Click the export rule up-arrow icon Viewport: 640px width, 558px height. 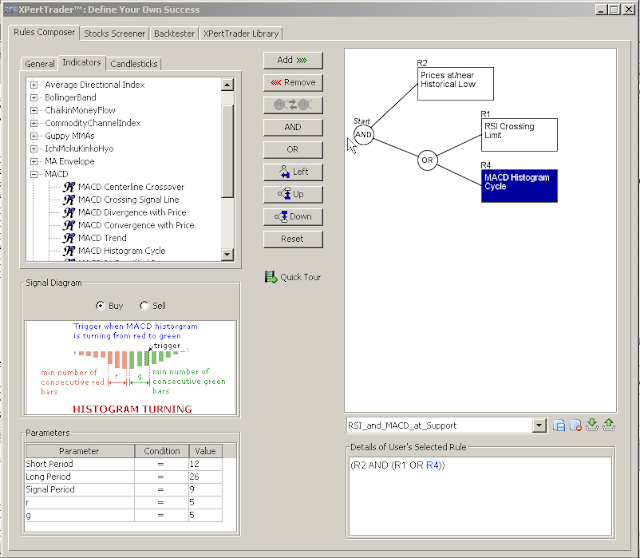click(x=609, y=425)
